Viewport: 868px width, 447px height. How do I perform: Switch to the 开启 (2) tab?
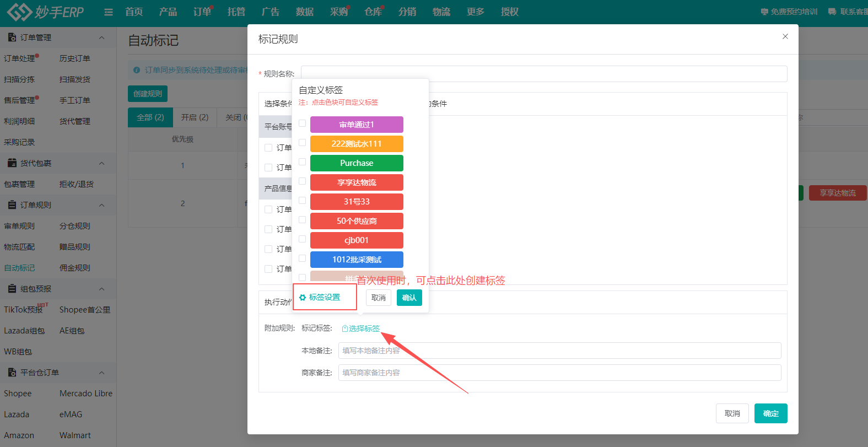(195, 117)
